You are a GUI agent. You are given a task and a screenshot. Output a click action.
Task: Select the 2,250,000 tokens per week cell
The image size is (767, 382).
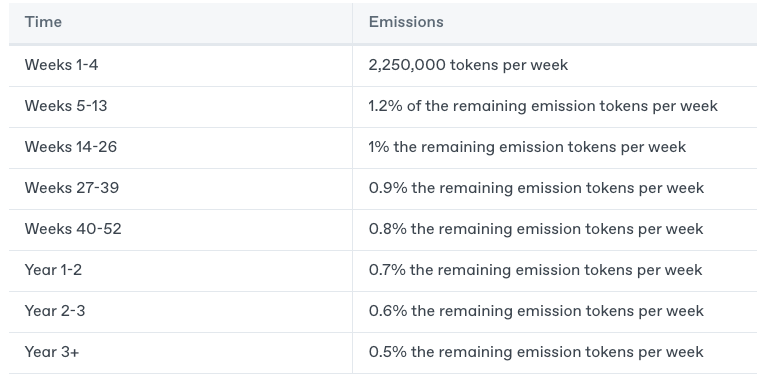point(554,66)
